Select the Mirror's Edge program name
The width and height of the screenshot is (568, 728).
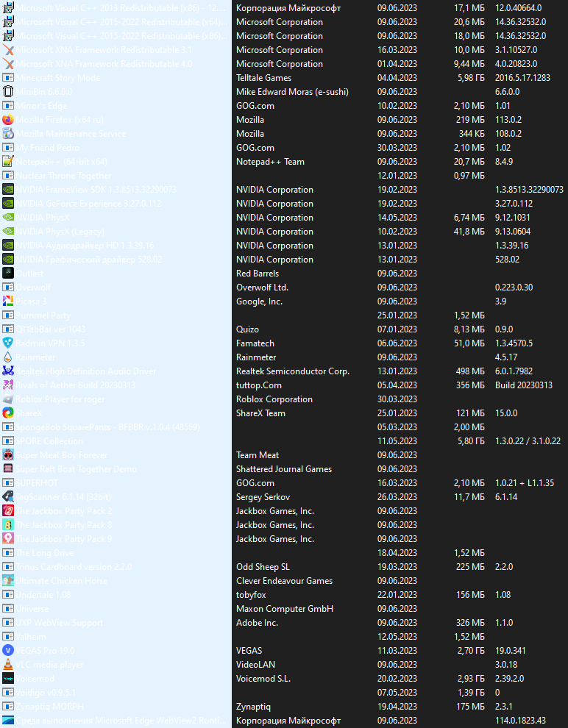tap(41, 106)
